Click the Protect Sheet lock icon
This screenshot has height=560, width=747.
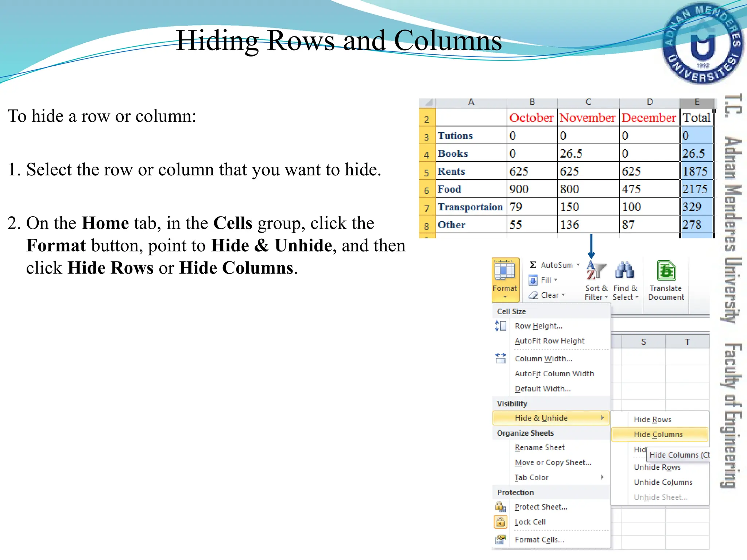coord(500,507)
